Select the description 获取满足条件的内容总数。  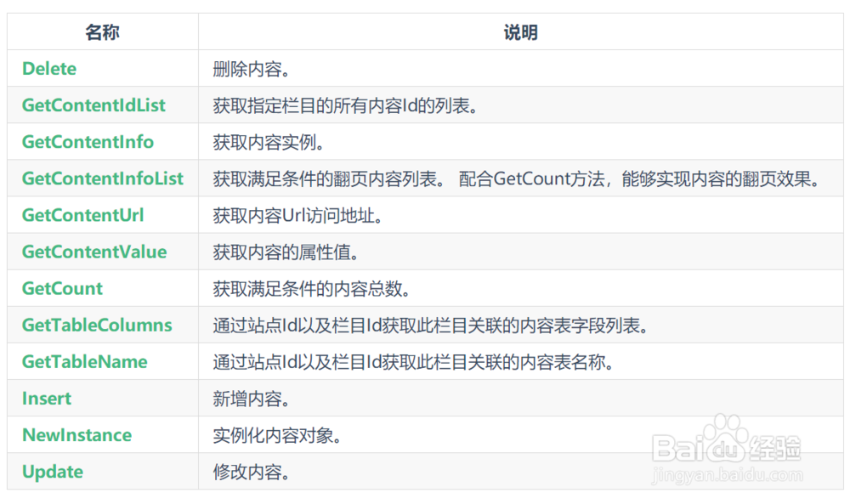312,289
